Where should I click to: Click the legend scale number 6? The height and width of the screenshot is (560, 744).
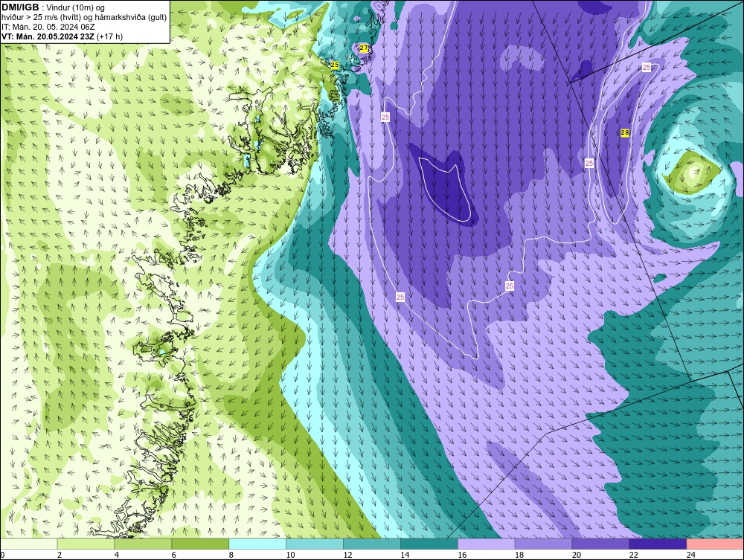point(173,555)
